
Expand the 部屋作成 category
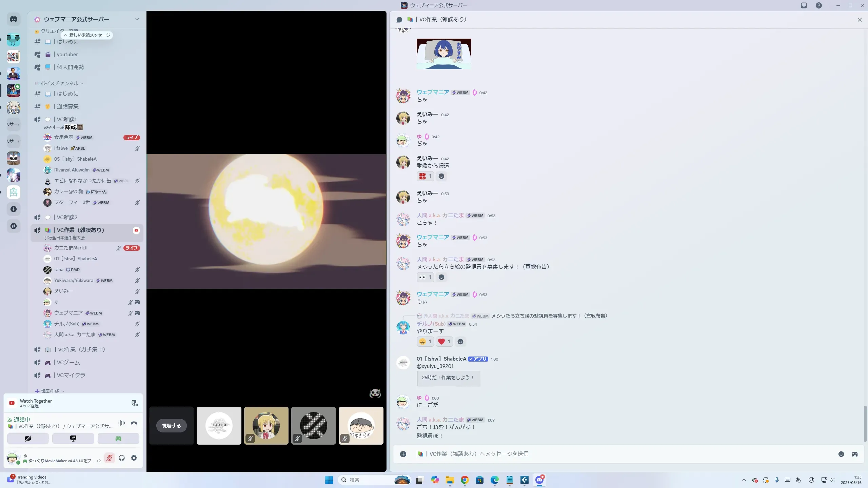point(50,391)
